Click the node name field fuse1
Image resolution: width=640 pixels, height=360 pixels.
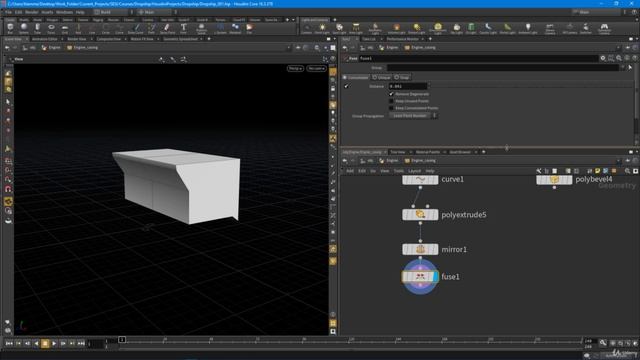click(x=478, y=58)
